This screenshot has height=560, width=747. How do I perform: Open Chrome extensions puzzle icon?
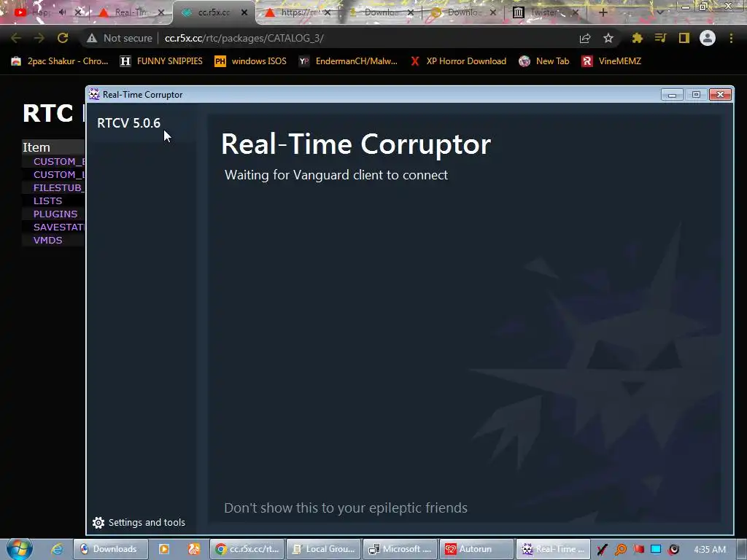[637, 38]
